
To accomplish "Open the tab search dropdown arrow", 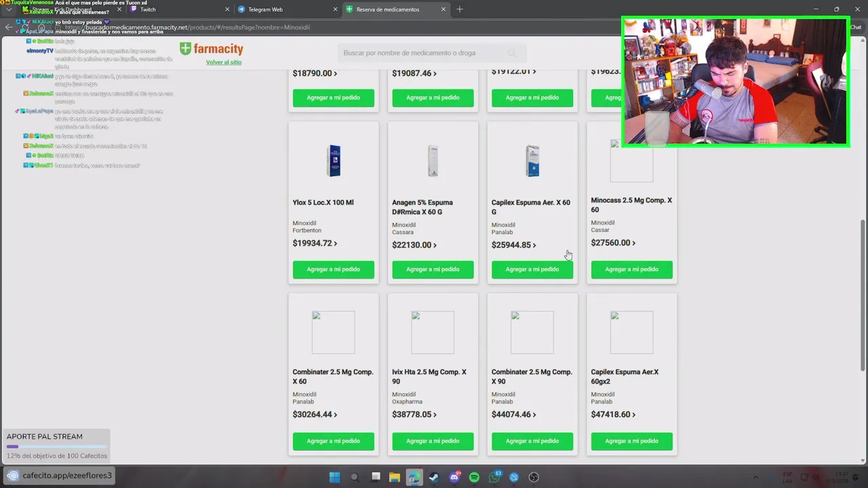I will tap(9, 9).
